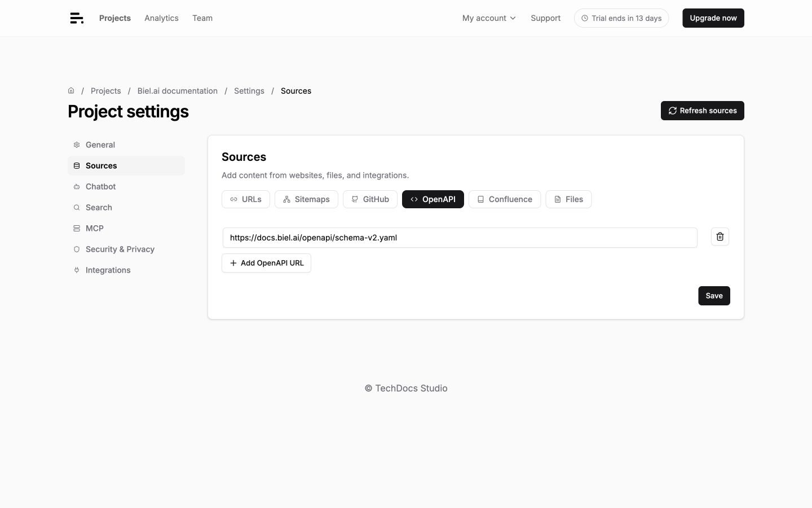Switch to the Files tab
Viewport: 812px width, 508px height.
pos(568,199)
